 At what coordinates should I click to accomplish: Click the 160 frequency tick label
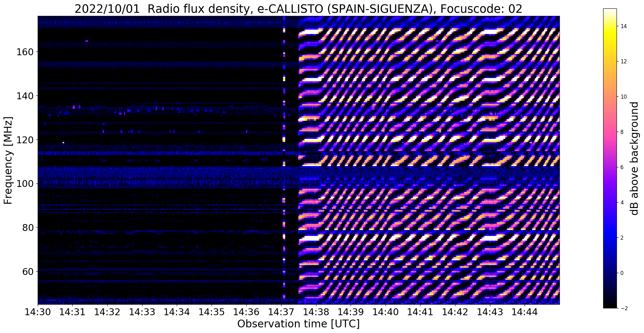pos(24,52)
